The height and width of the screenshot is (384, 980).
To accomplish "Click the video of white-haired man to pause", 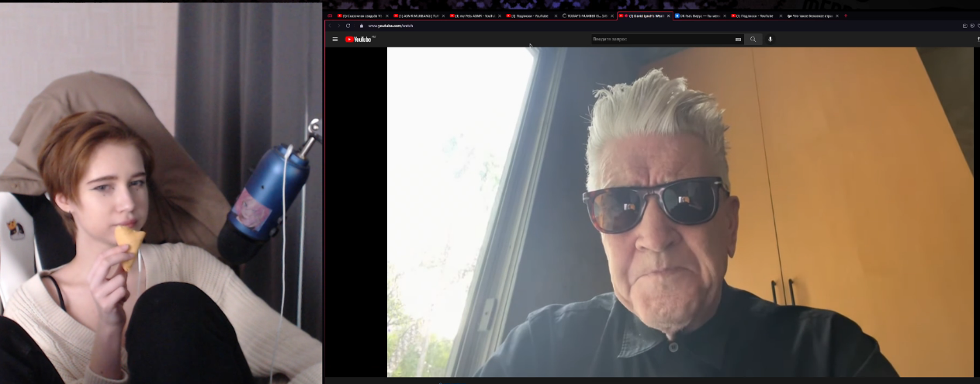I will tap(680, 212).
